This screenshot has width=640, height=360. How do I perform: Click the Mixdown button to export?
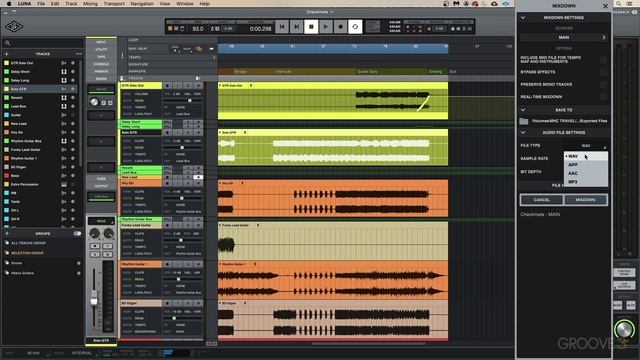(x=585, y=200)
